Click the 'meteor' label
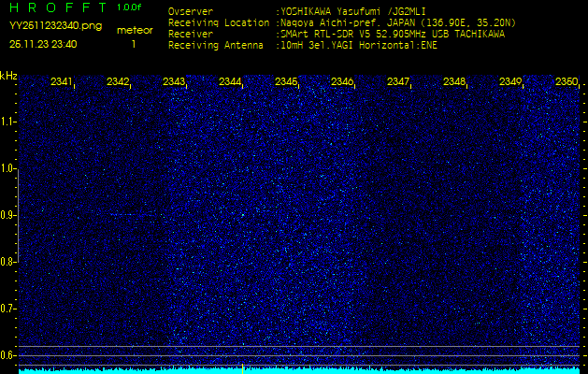 135,31
